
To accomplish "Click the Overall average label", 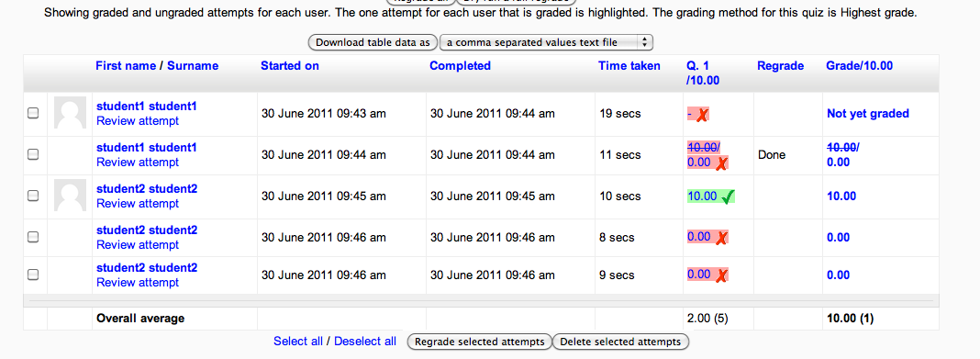I will click(140, 319).
